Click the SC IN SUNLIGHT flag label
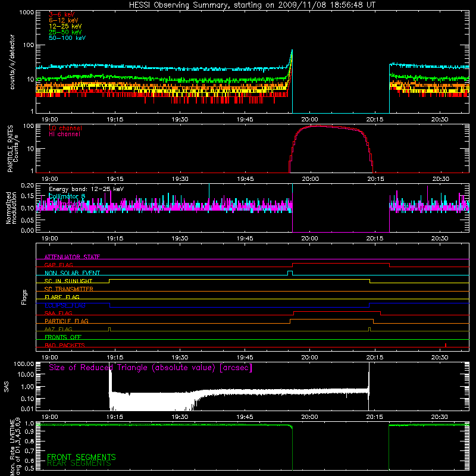 (x=68, y=281)
